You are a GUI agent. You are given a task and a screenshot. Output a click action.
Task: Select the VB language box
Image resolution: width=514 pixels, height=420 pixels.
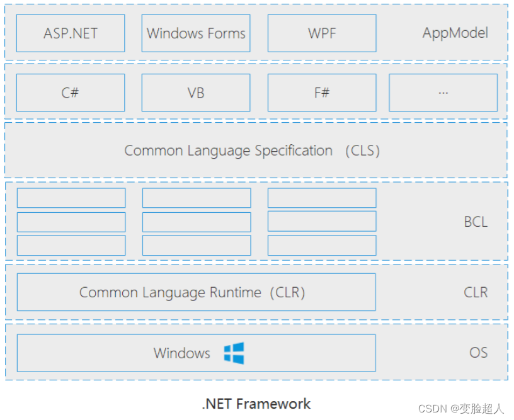[x=196, y=93]
